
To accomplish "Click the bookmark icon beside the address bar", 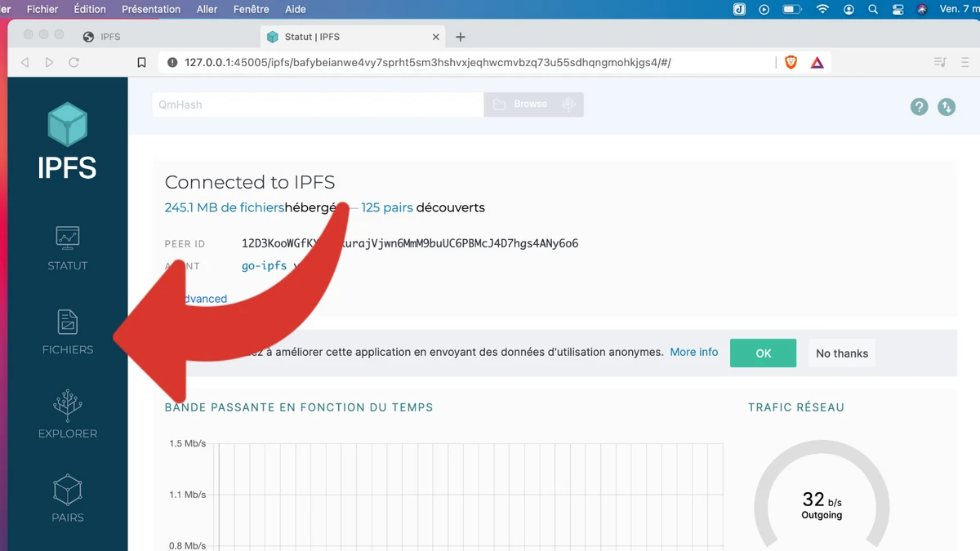I will [141, 62].
